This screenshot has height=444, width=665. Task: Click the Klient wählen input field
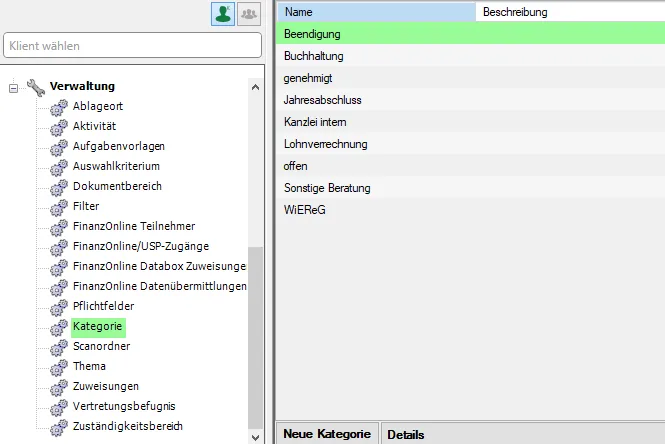[132, 45]
